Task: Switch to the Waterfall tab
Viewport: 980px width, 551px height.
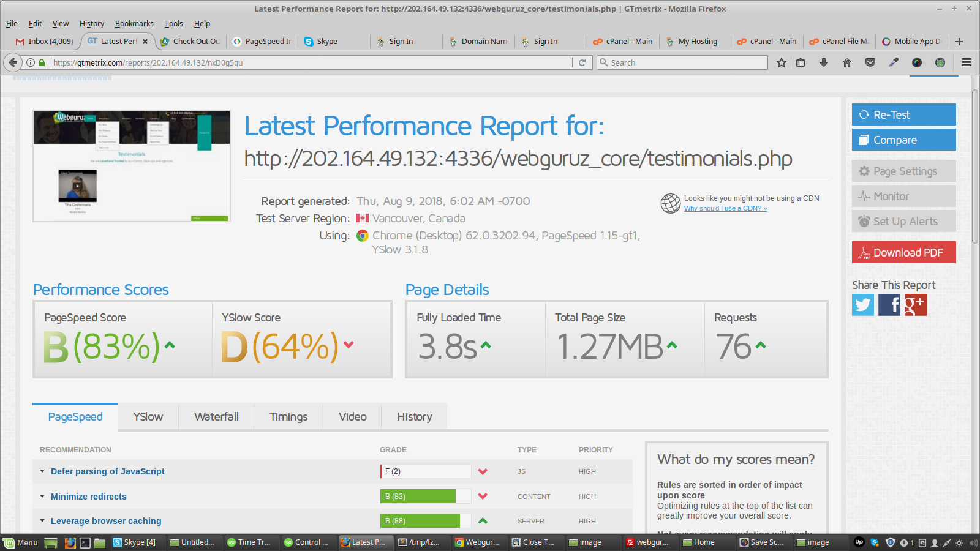Action: tap(216, 417)
